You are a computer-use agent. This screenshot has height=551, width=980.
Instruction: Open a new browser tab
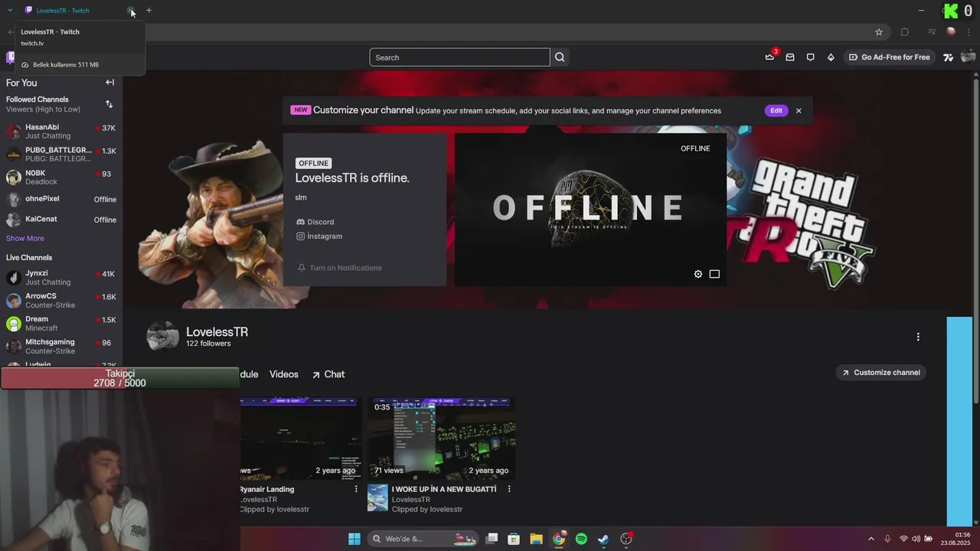coord(149,11)
